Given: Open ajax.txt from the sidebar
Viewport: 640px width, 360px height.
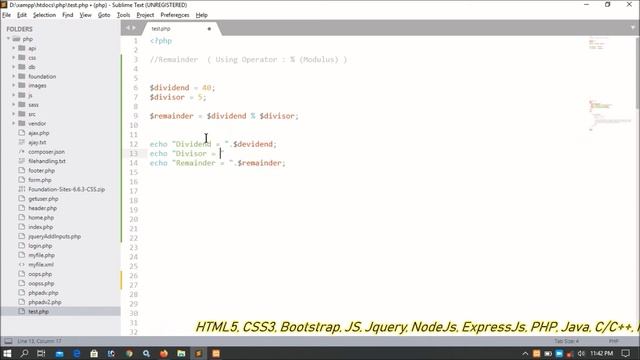Looking at the screenshot, I should 37,142.
